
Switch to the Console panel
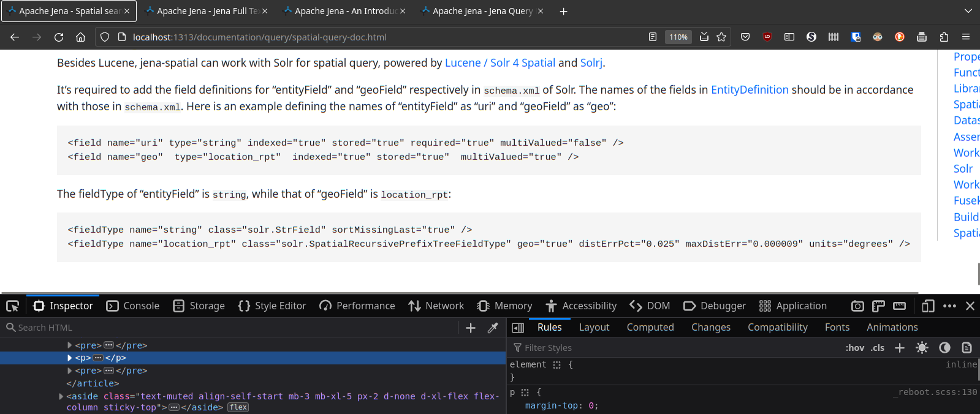[133, 306]
